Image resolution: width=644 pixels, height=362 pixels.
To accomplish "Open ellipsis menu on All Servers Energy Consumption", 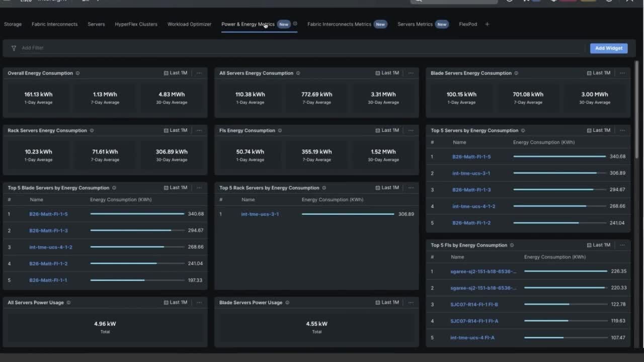I will click(411, 73).
